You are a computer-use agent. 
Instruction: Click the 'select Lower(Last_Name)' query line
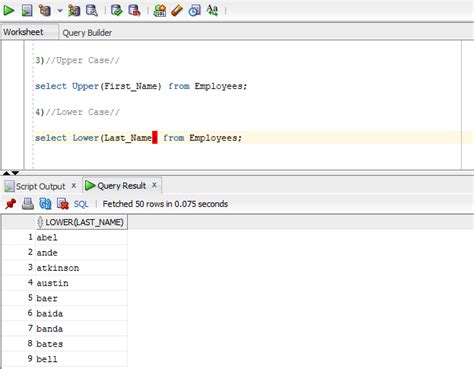[138, 138]
